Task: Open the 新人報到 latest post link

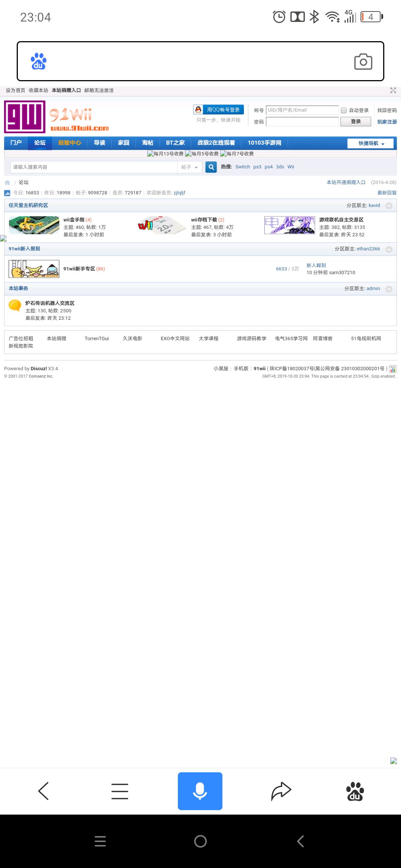Action: [x=316, y=266]
